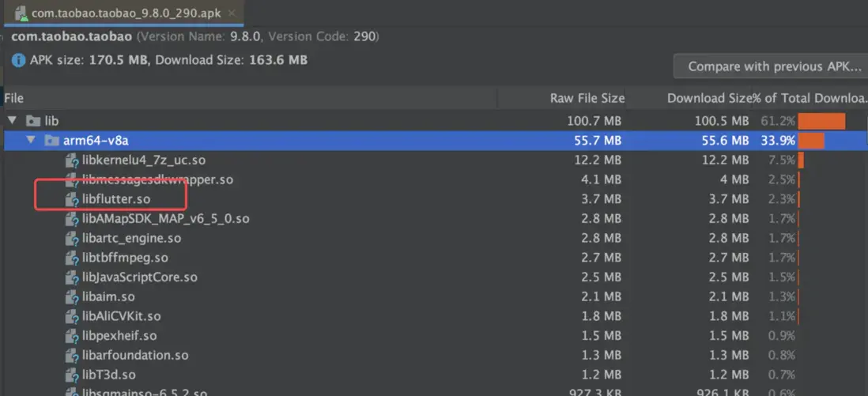Click the libtbffmpeg.so file icon
This screenshot has height=396, width=868.
point(73,258)
